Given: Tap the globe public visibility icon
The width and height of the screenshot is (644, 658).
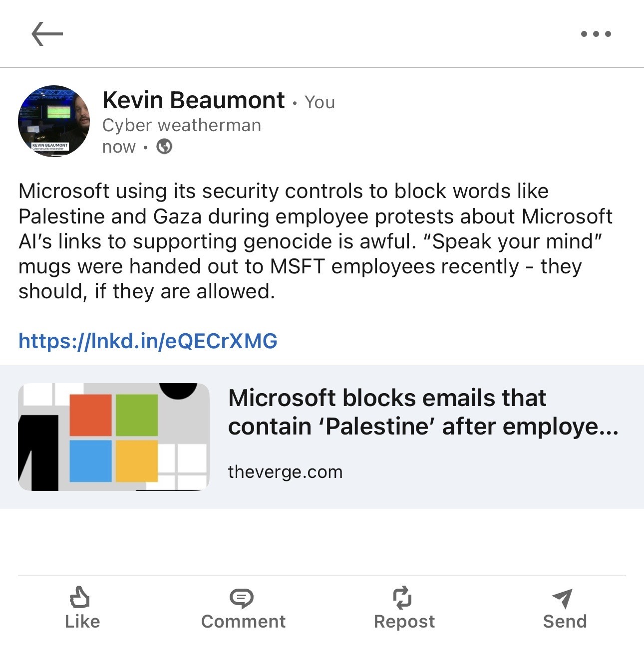Looking at the screenshot, I should coord(164,147).
